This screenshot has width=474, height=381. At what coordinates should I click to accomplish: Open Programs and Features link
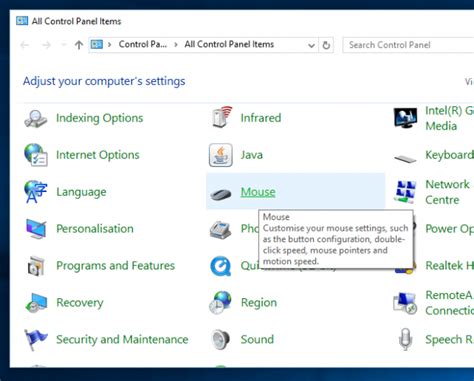[115, 266]
